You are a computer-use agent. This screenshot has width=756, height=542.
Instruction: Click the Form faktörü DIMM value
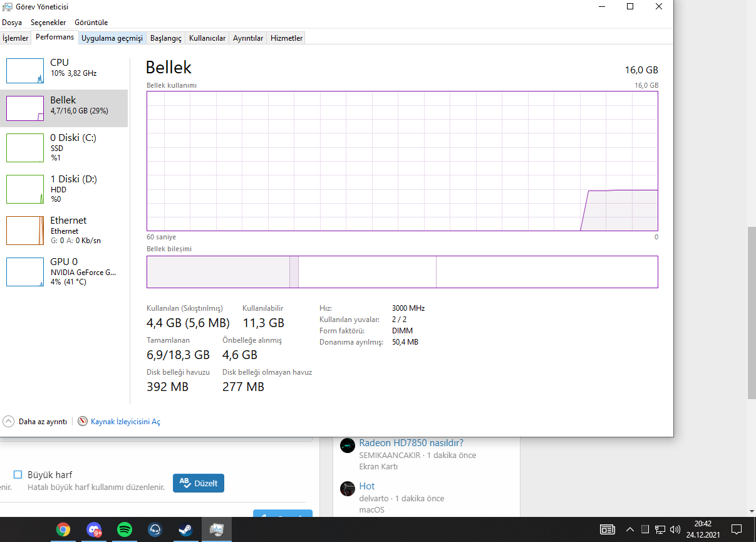(402, 331)
